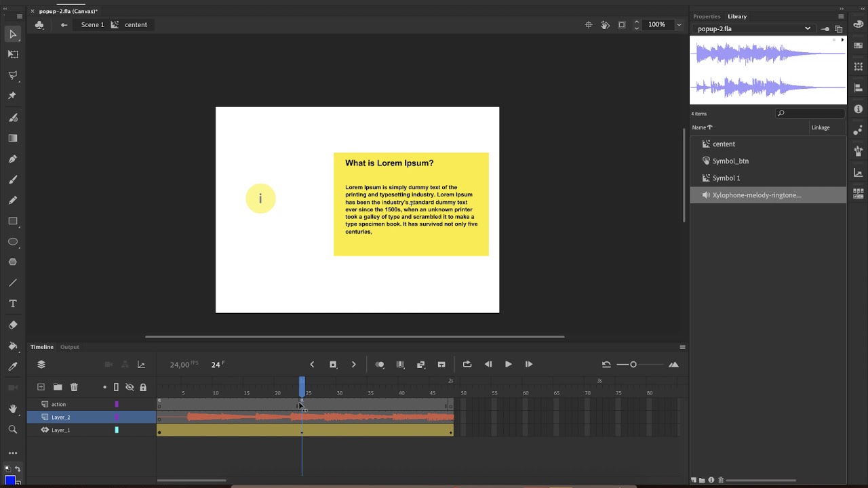Click the Scene 1 breadcrumb
The height and width of the screenshot is (488, 868).
(x=93, y=25)
